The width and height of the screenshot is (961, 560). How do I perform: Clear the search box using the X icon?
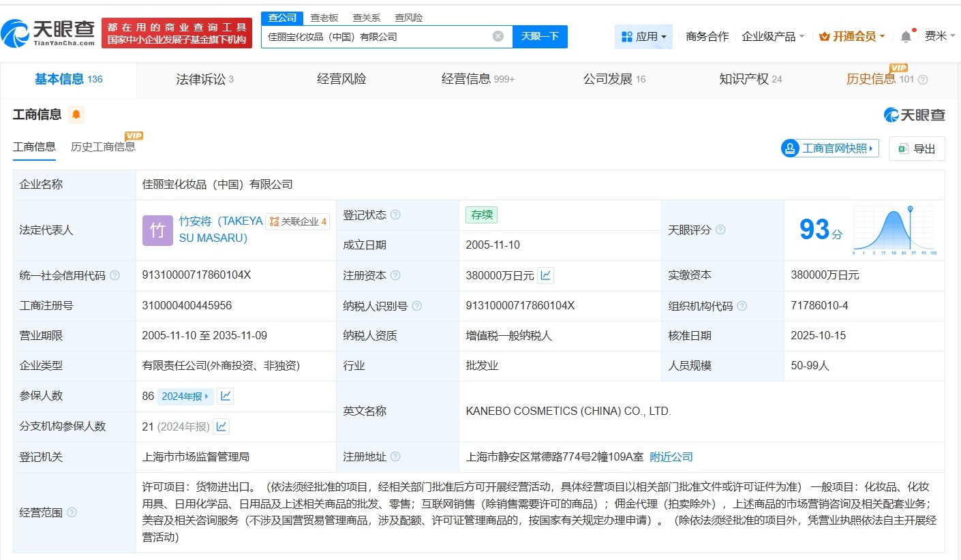coord(498,36)
